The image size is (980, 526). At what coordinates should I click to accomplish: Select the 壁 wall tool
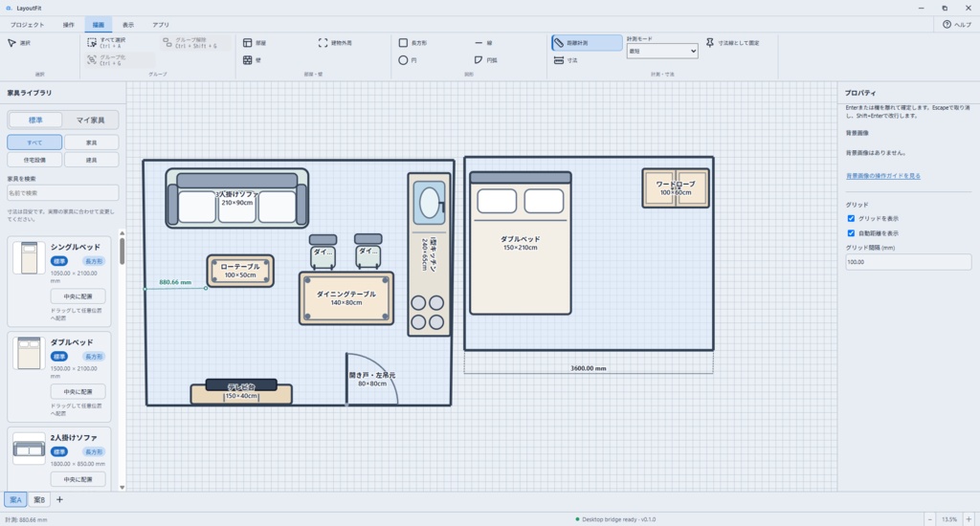[253, 60]
